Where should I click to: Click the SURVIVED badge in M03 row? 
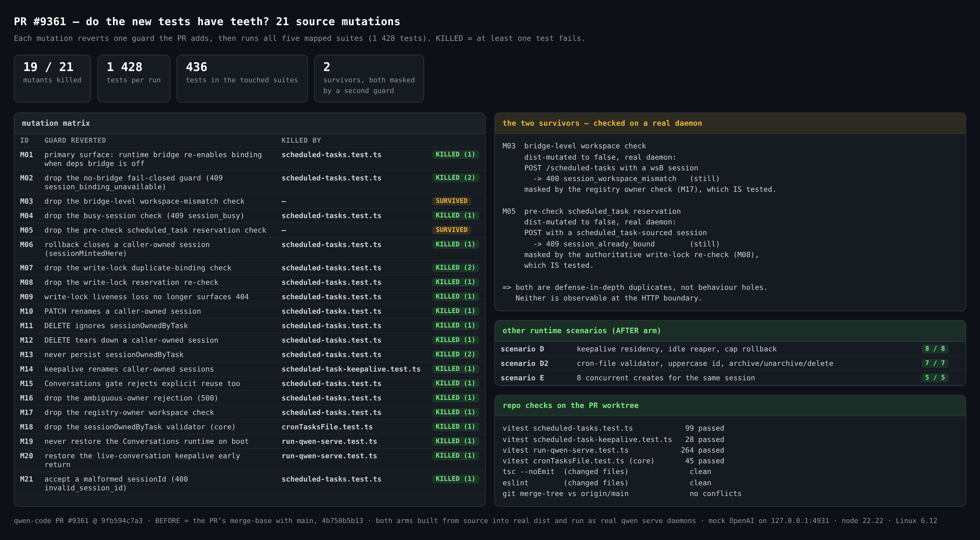[x=451, y=201]
